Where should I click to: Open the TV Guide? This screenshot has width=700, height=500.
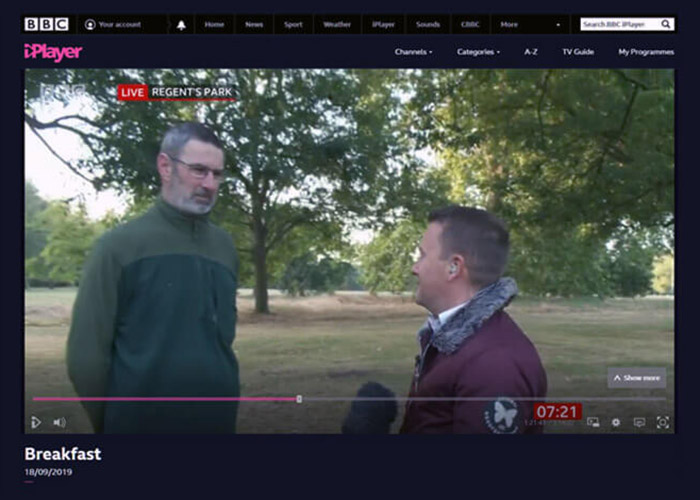coord(578,52)
